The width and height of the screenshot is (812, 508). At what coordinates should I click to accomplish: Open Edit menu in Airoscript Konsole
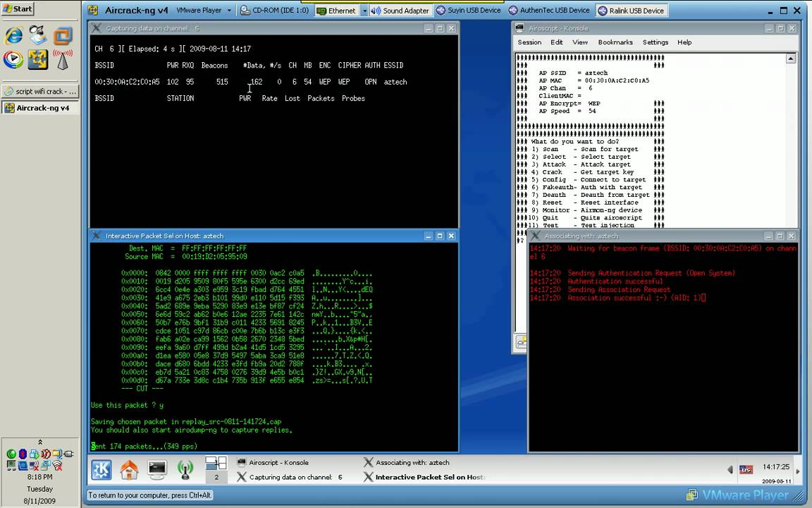[x=557, y=42]
